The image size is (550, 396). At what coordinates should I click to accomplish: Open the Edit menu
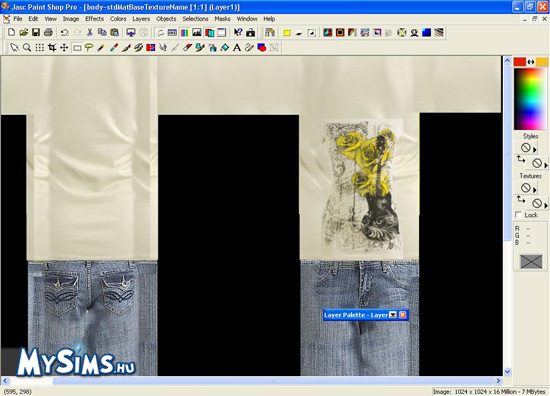[33, 19]
